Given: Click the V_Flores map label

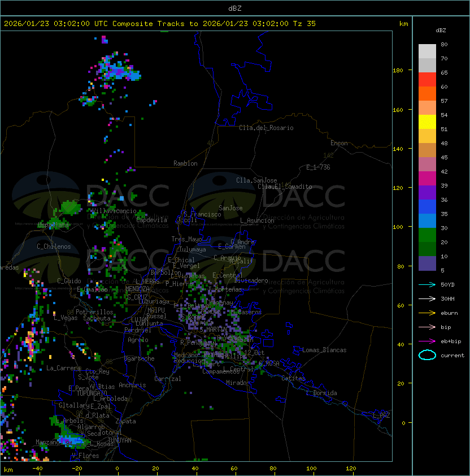Looking at the screenshot, I should point(85,456).
